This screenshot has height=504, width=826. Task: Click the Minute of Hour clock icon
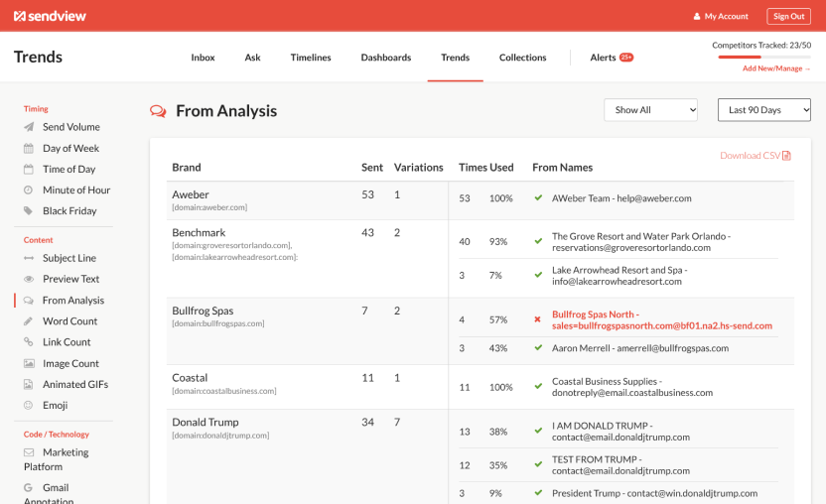pyautogui.click(x=29, y=190)
